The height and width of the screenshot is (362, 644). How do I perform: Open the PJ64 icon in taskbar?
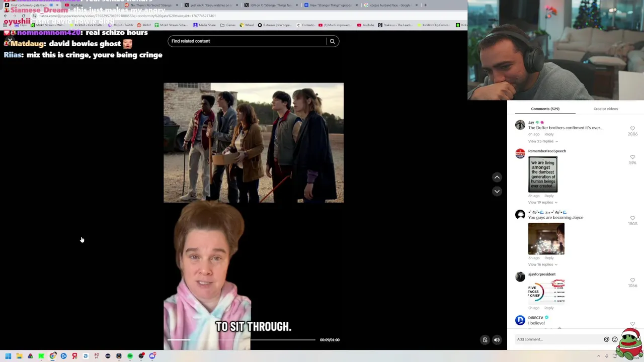(97, 356)
